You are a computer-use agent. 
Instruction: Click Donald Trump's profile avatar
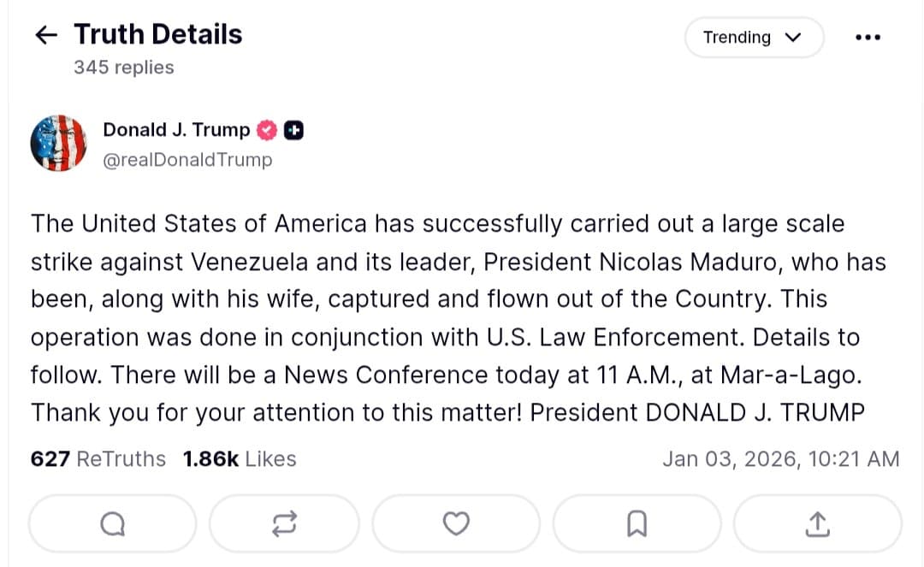point(58,144)
